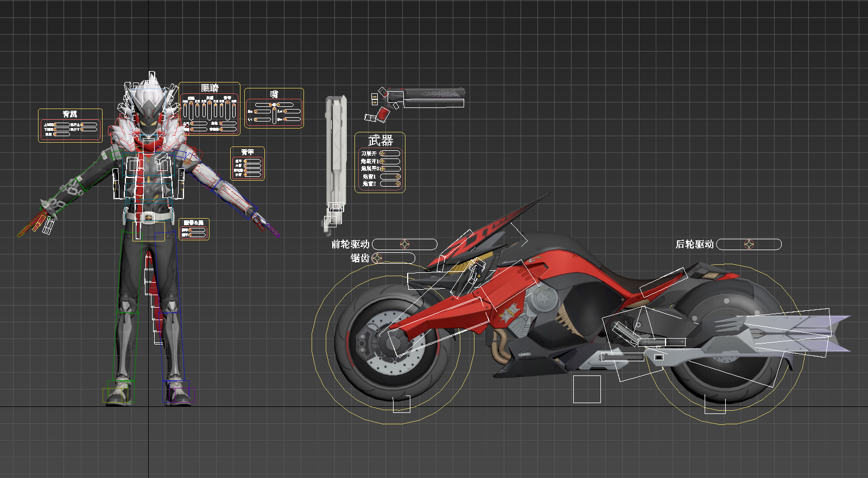Select the 嘴 panel title text
868x478 pixels.
(274, 94)
